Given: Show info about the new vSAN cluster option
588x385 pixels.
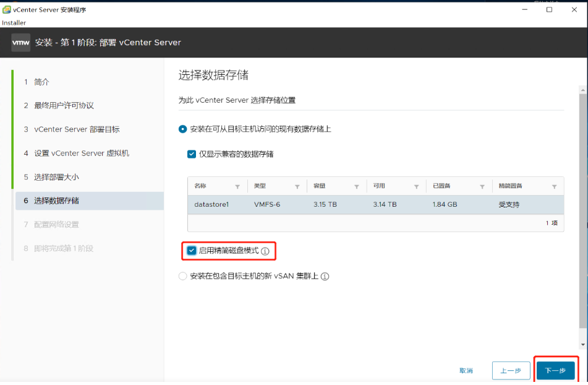Looking at the screenshot, I should tap(325, 276).
